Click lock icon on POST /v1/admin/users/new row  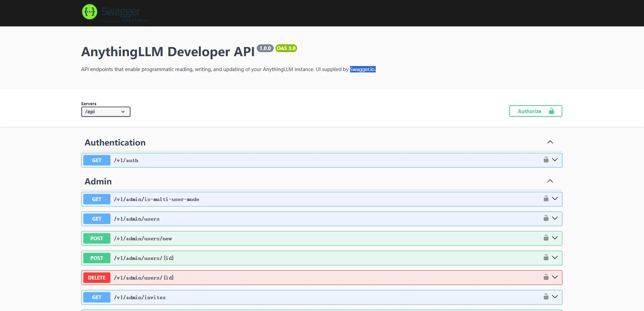click(546, 238)
